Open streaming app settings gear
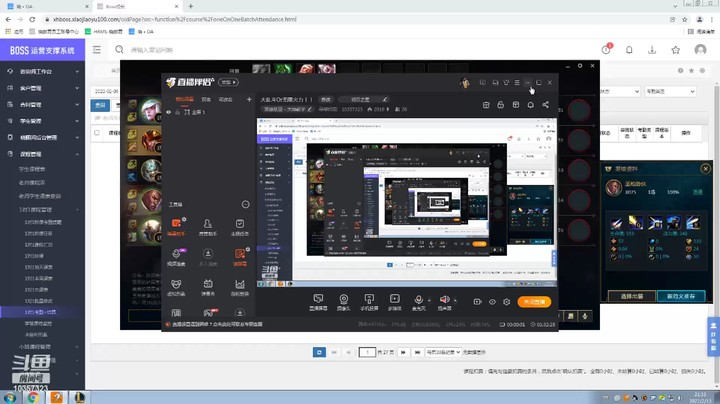The image size is (720, 404). (506, 302)
